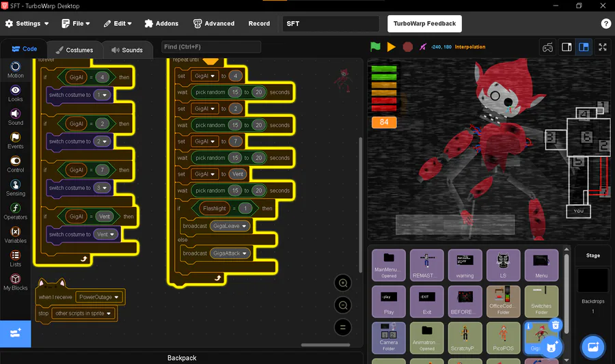615x364 pixels.
Task: Click the workspace horizontal scrollbar
Action: click(x=325, y=345)
